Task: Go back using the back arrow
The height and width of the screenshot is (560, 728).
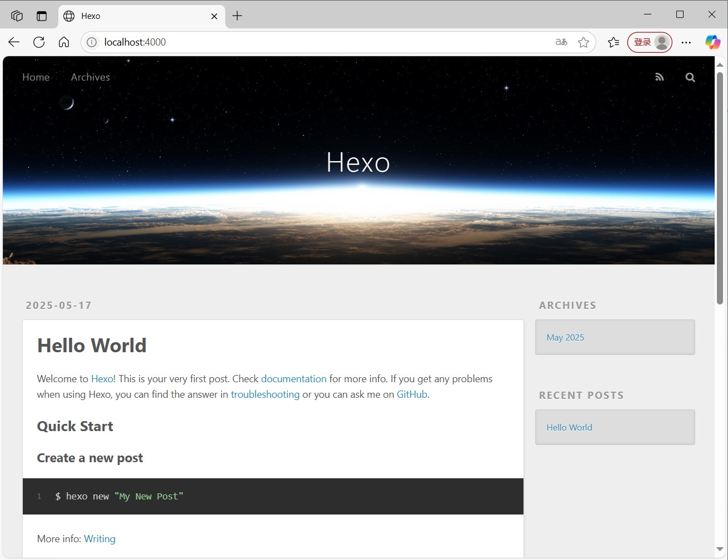Action: [14, 42]
